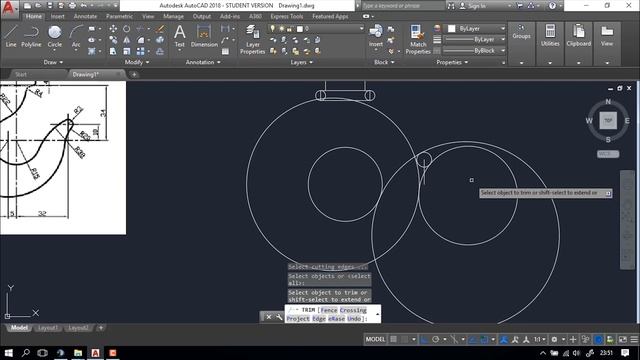
Task: Choose the Move tool in Modify panel
Action: (x=113, y=29)
